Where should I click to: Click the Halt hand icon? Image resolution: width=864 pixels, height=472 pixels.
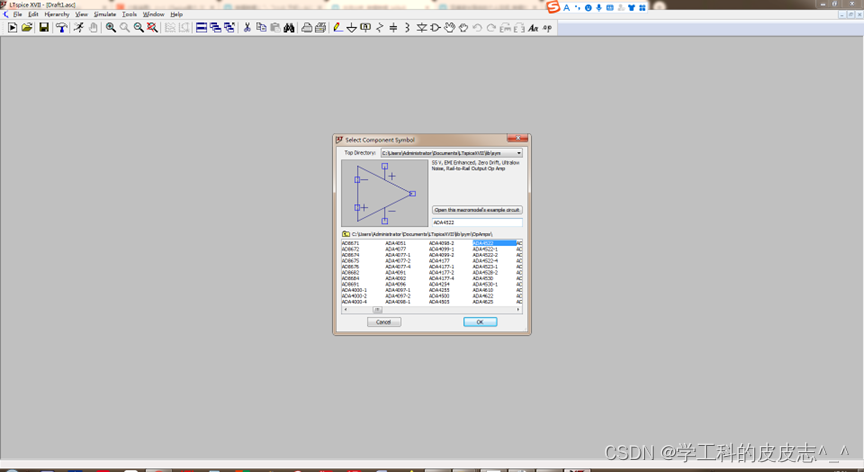tap(93, 28)
